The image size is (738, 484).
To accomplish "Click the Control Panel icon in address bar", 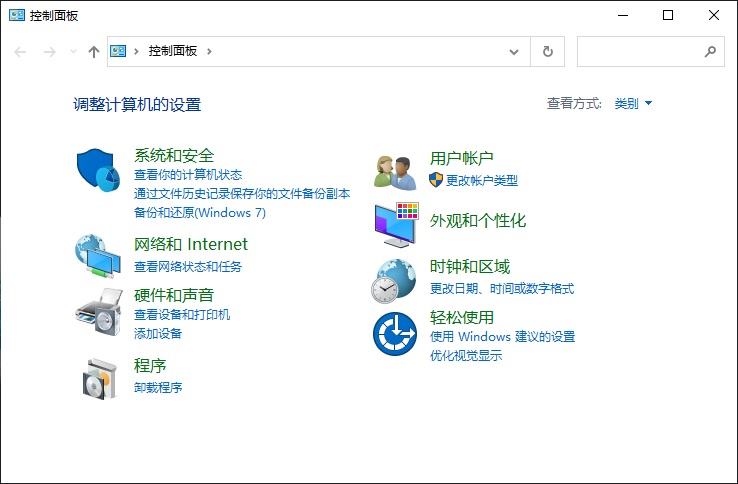I will click(118, 51).
